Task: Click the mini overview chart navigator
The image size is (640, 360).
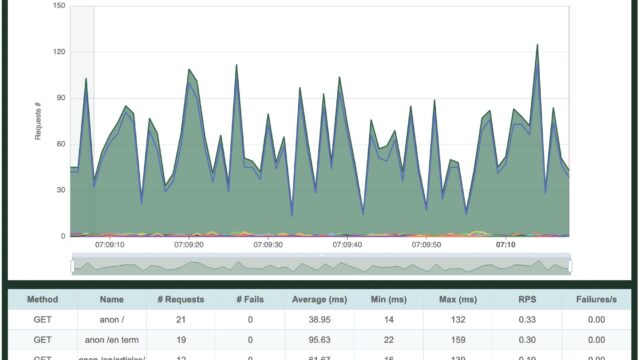Action: pyautogui.click(x=321, y=266)
